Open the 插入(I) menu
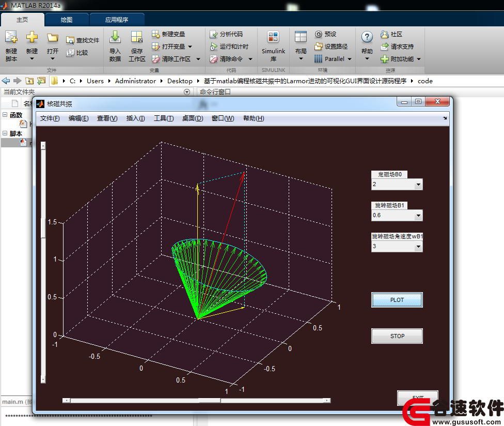Viewport: 504px width, 426px height. pos(135,118)
